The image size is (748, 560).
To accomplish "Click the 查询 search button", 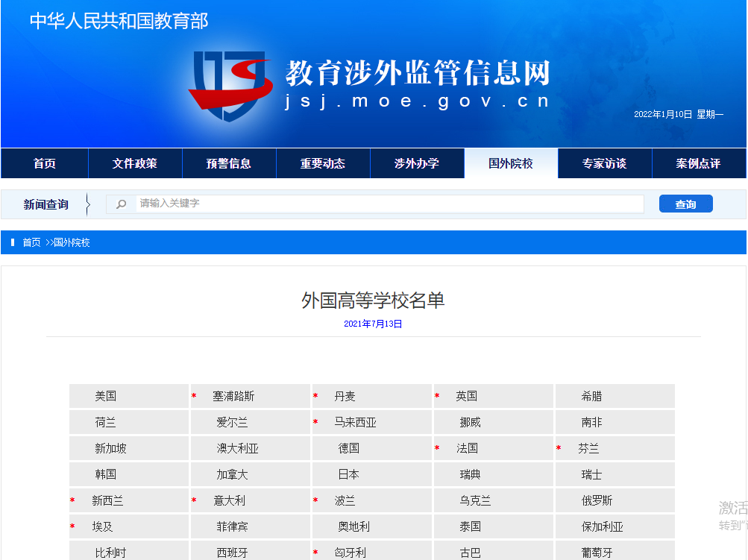I will coord(686,204).
